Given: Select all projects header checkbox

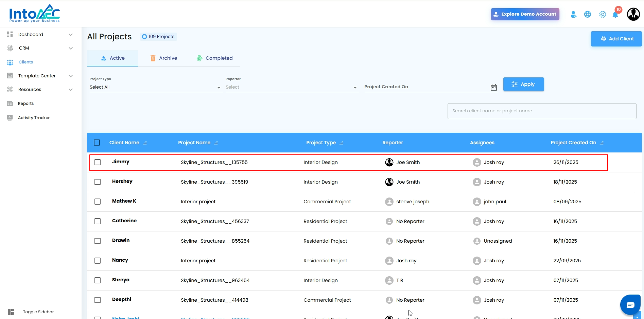Looking at the screenshot, I should (x=97, y=143).
